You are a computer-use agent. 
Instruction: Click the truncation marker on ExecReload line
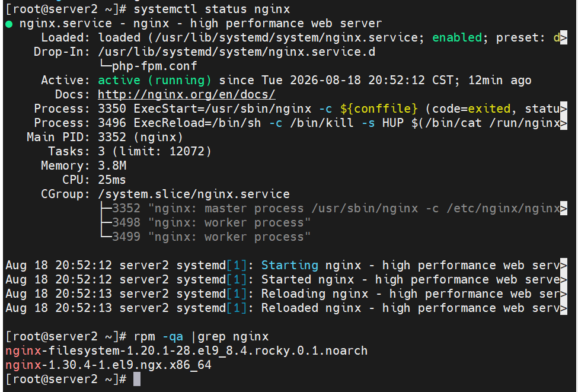[564, 123]
